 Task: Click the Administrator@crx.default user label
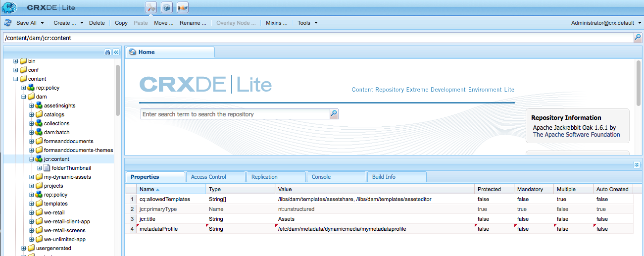coord(602,23)
